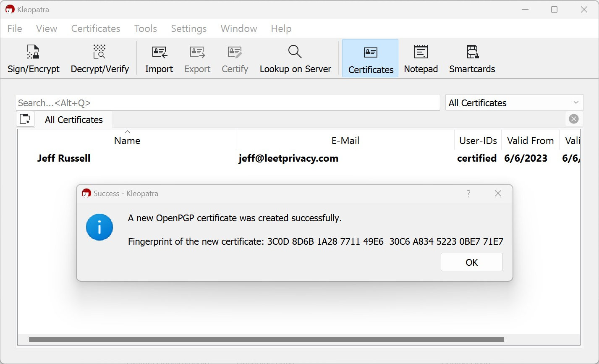Screen dimensions: 599x364
Task: Open the Settings menu
Action: tap(188, 29)
